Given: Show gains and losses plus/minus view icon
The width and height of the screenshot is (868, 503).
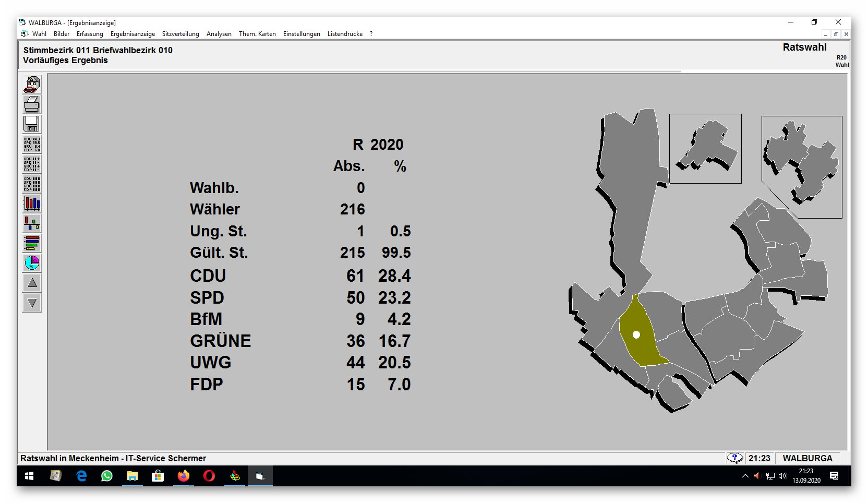Looking at the screenshot, I should [x=32, y=164].
